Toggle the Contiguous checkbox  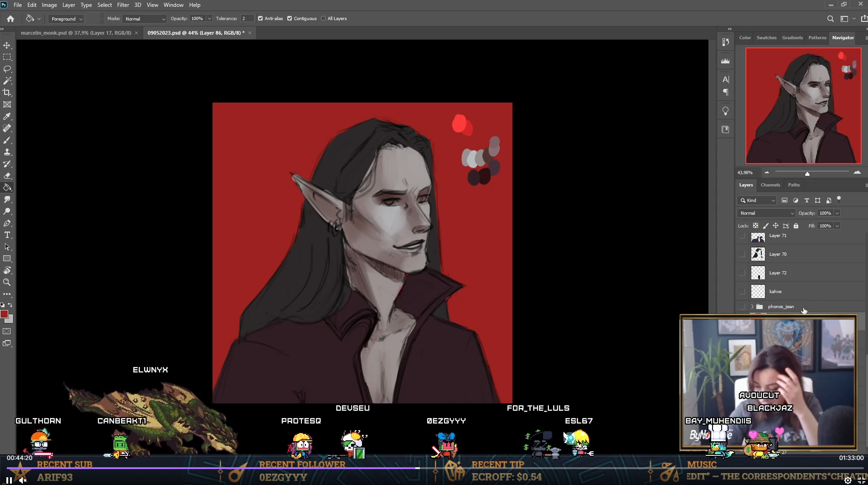tap(289, 19)
